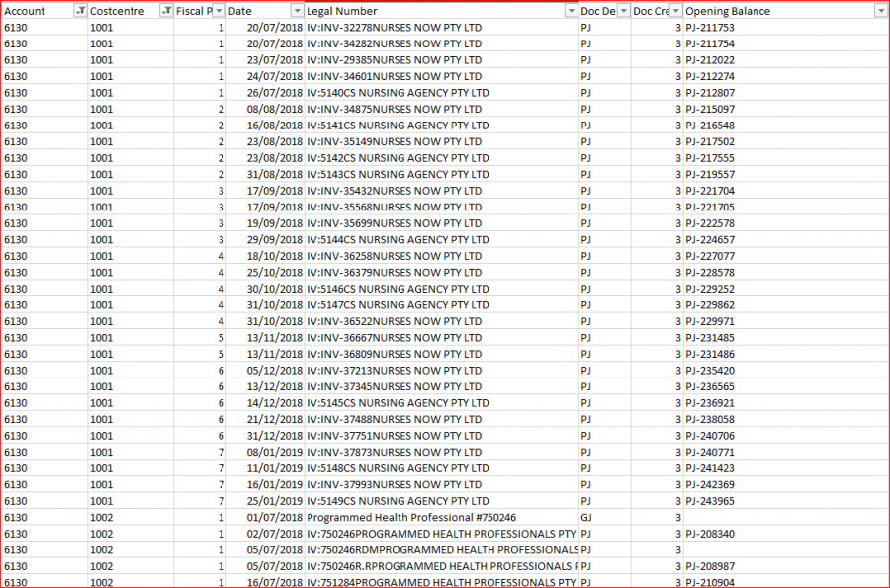Click cell IV:5147CS NURSING AGENCY PTY LTD

(x=442, y=305)
